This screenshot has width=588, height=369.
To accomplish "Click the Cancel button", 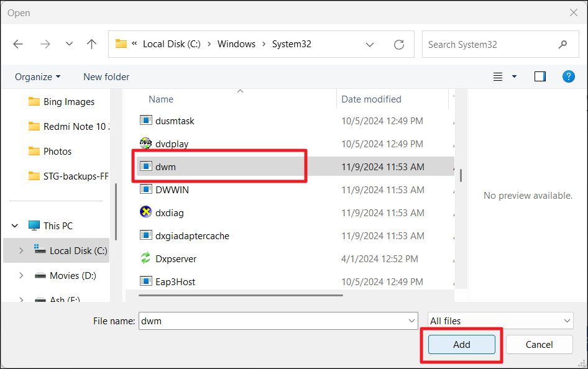I will pyautogui.click(x=539, y=344).
